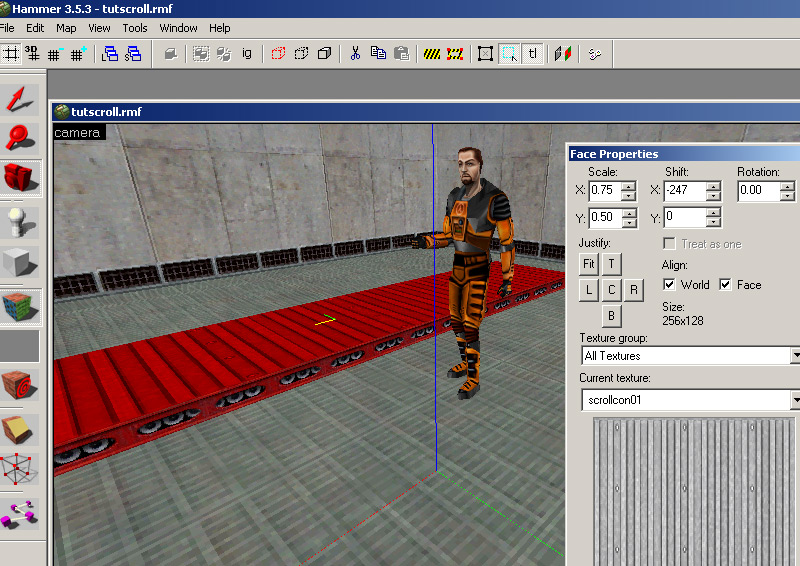Click the Fit justify button
The width and height of the screenshot is (800, 566).
589,264
